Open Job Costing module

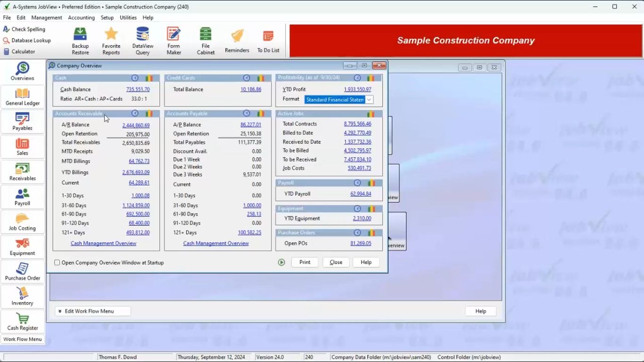pyautogui.click(x=23, y=222)
